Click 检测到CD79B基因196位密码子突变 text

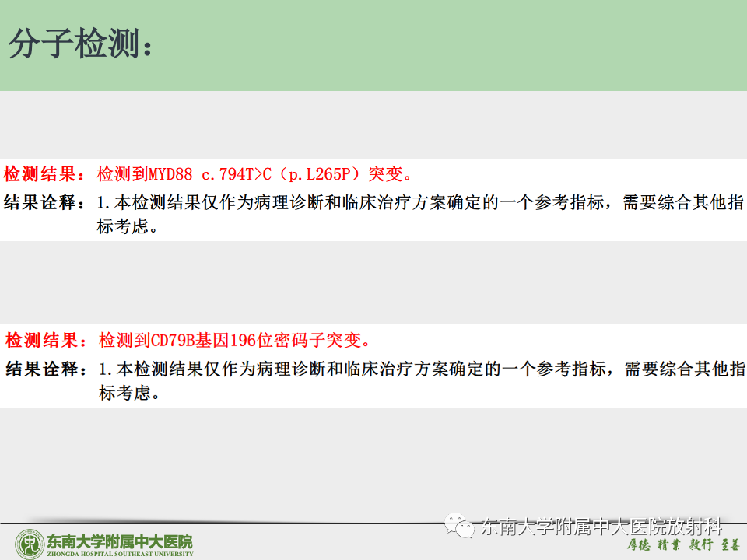[x=234, y=340]
